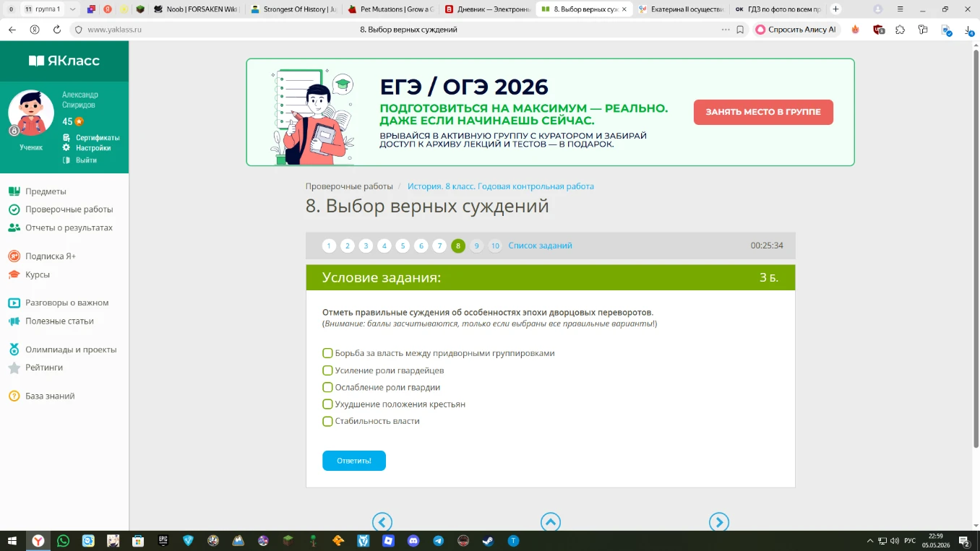980x551 pixels.
Task: Switch the РУС keyboard language indicator
Action: pyautogui.click(x=910, y=540)
